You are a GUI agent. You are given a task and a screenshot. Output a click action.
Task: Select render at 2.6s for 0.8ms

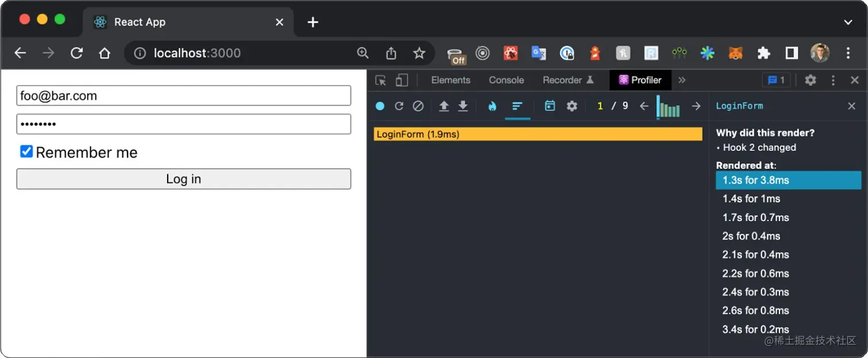coord(788,310)
